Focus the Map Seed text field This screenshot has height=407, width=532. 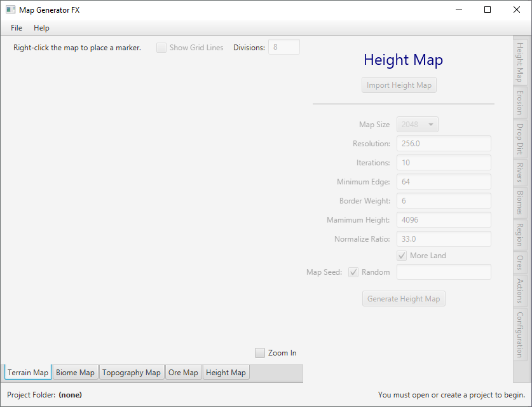[x=444, y=272]
